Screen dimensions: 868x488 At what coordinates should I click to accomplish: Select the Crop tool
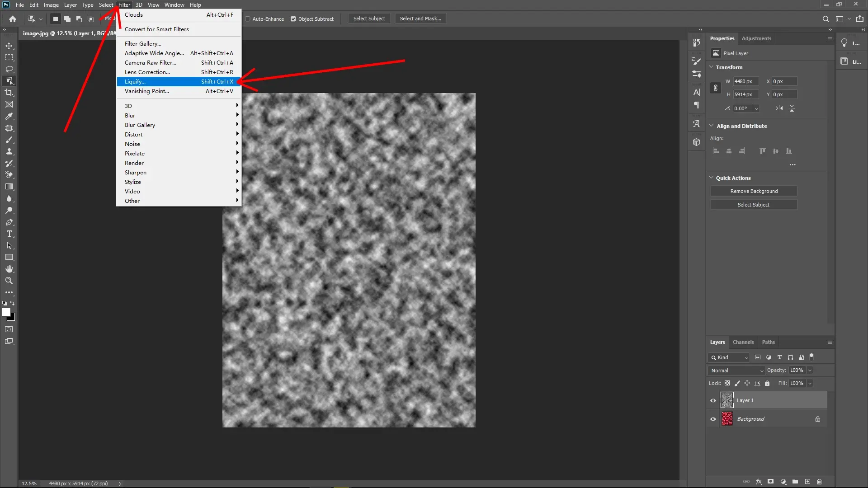pos(9,93)
